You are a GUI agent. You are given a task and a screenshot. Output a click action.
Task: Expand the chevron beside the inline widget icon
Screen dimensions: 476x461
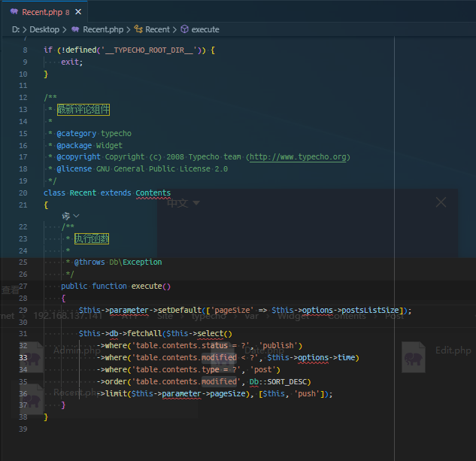coord(76,216)
